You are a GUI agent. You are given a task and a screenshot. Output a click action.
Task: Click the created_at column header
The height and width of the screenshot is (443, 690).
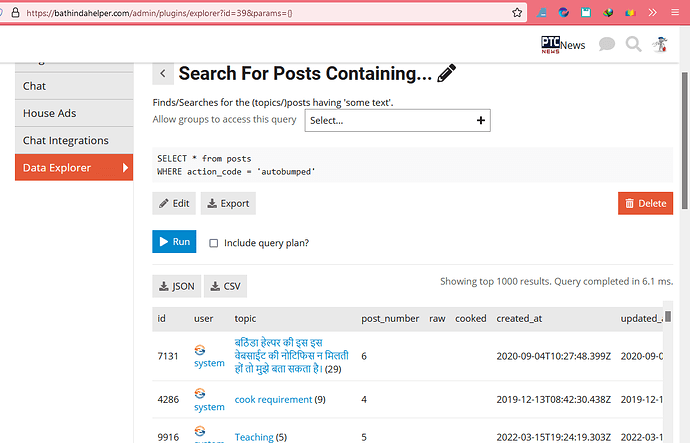(519, 319)
